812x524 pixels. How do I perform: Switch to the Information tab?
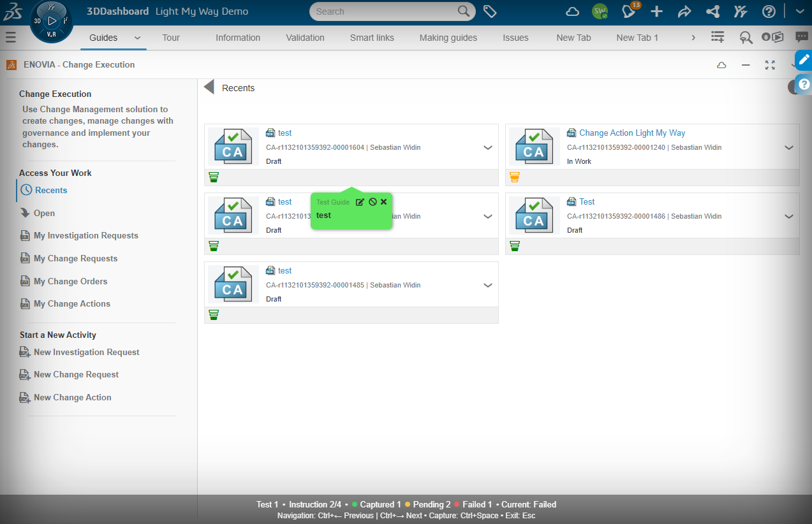(238, 38)
